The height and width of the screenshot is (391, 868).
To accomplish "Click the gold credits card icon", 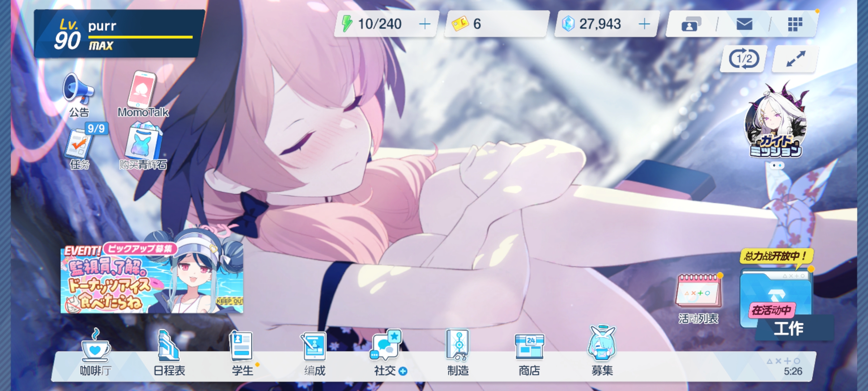I will point(460,24).
